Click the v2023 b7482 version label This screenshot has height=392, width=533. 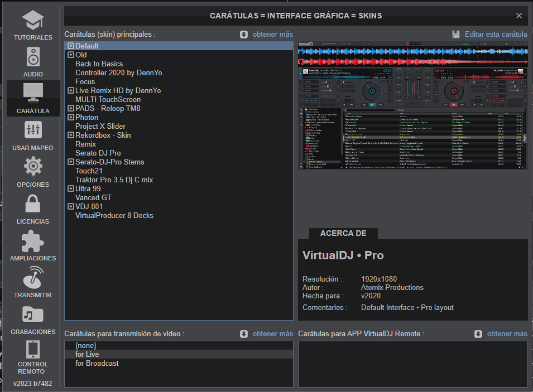click(32, 384)
